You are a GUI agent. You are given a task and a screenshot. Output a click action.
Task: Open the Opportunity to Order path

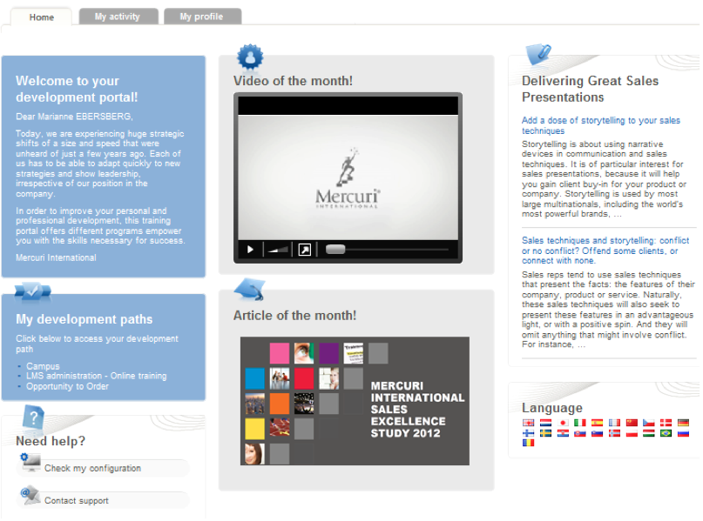[67, 386]
